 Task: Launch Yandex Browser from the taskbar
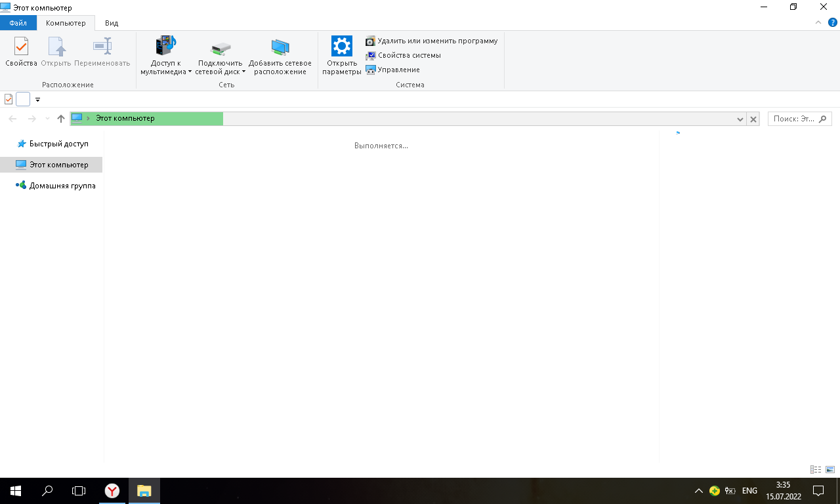[112, 491]
